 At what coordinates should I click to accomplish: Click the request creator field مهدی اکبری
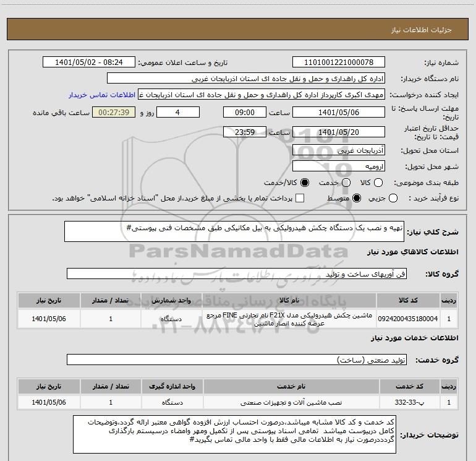click(x=261, y=95)
